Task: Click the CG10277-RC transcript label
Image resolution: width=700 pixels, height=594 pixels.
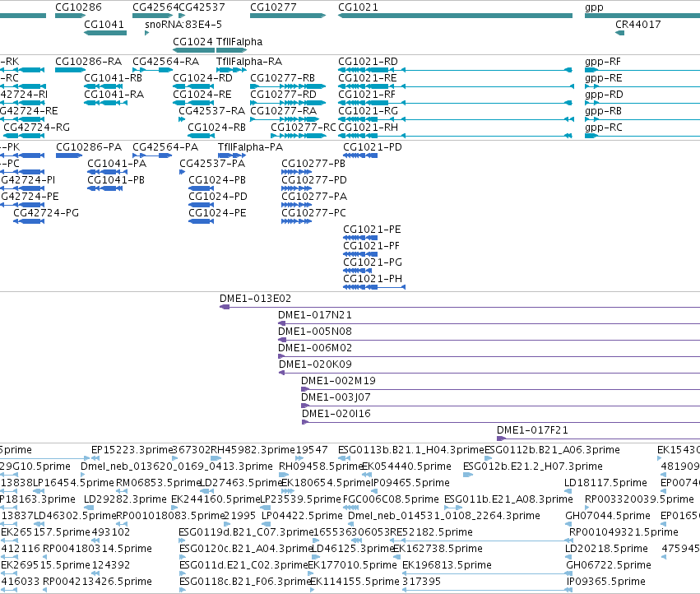Action: (304, 128)
